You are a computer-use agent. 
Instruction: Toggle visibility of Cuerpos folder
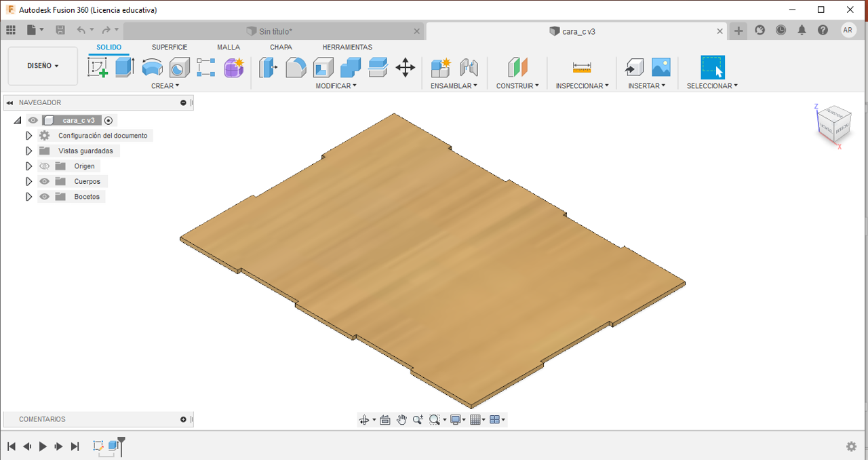tap(45, 181)
